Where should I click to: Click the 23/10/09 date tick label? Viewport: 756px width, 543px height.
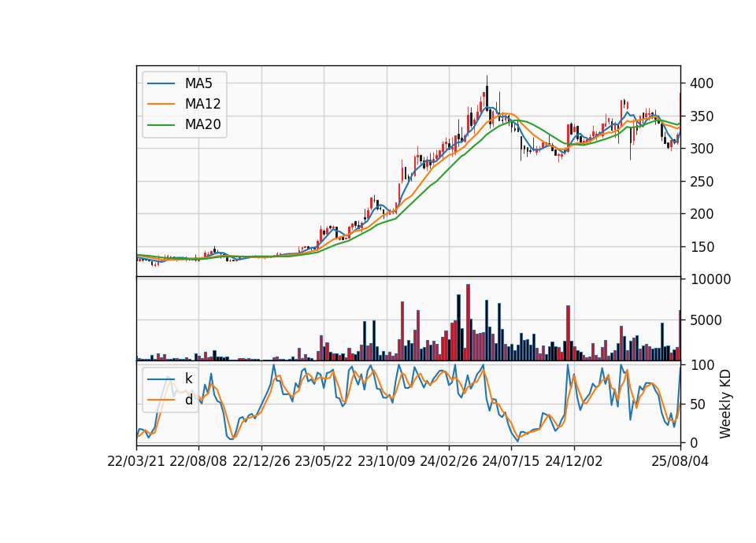[386, 461]
